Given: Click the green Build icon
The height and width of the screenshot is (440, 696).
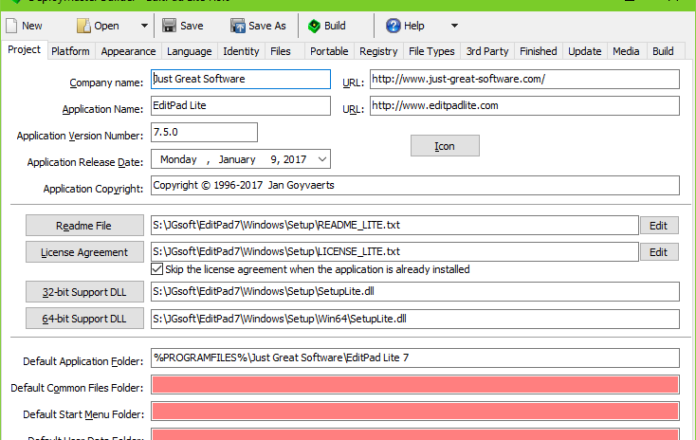Looking at the screenshot, I should pos(314,26).
